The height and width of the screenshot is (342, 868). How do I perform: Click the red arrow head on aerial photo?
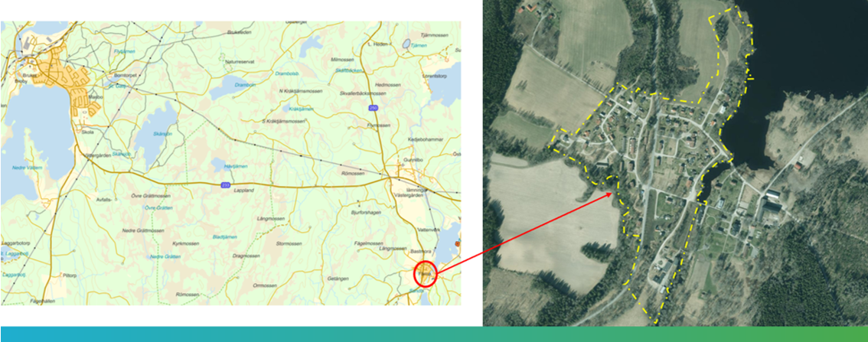[609, 195]
